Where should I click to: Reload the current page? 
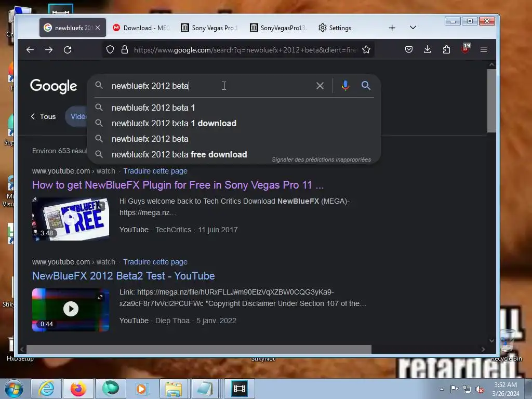(x=68, y=50)
